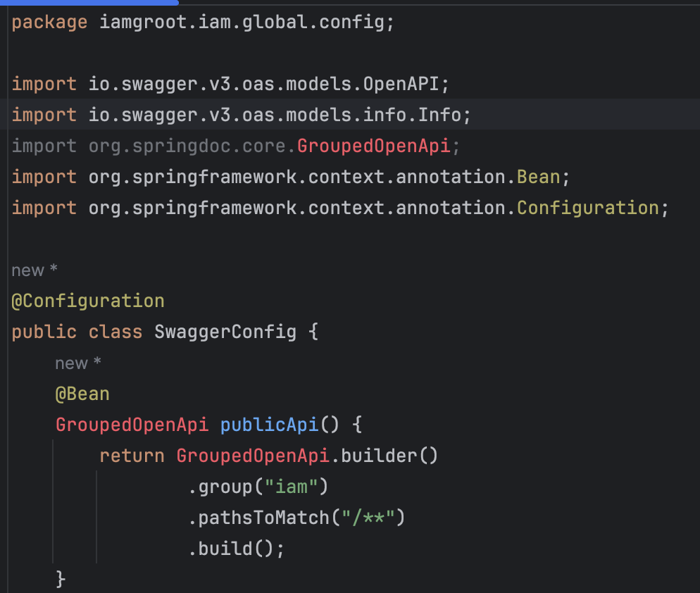Click GroupedOpenApi in the return statement
The image size is (700, 593).
tap(253, 456)
